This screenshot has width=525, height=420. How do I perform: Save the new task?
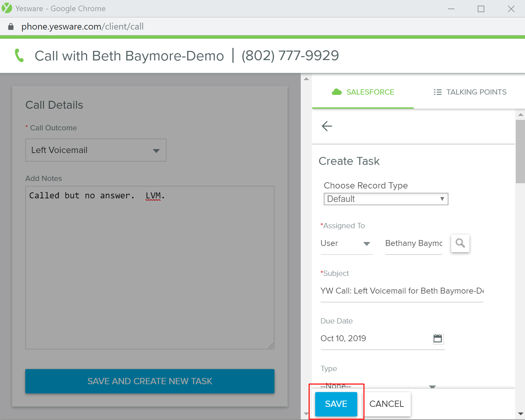tap(336, 404)
